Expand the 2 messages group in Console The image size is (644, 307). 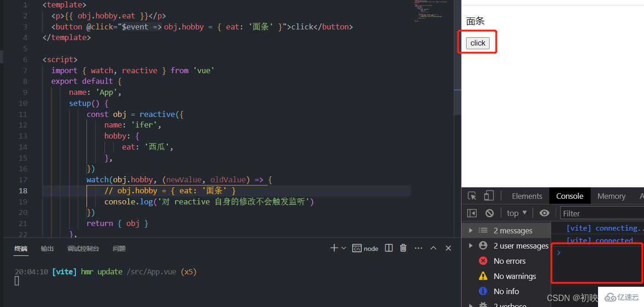click(x=471, y=230)
